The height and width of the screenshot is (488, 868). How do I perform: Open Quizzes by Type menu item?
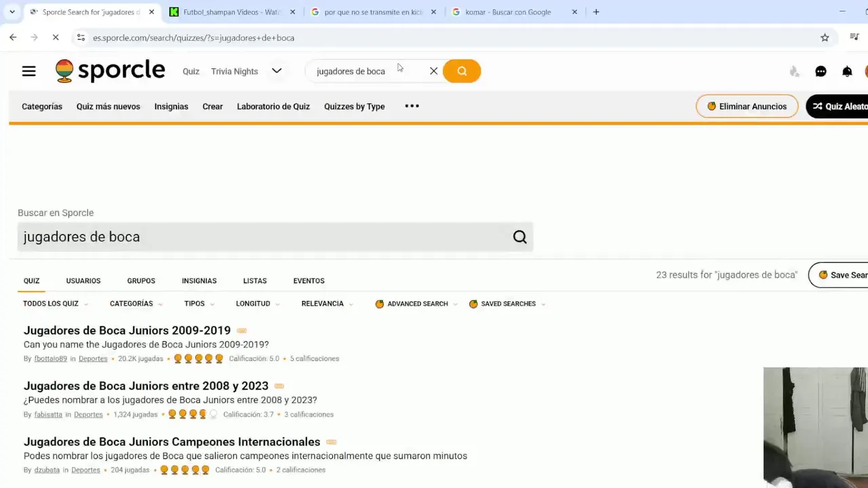point(354,106)
